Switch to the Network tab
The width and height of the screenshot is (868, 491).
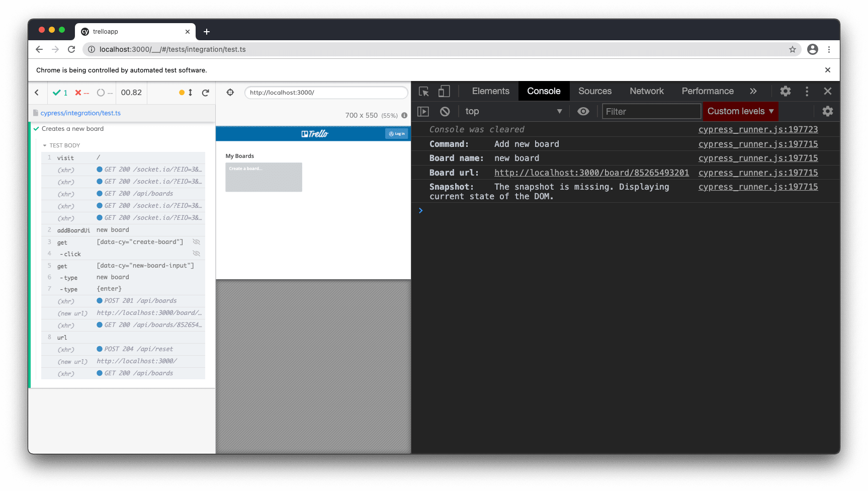(646, 91)
